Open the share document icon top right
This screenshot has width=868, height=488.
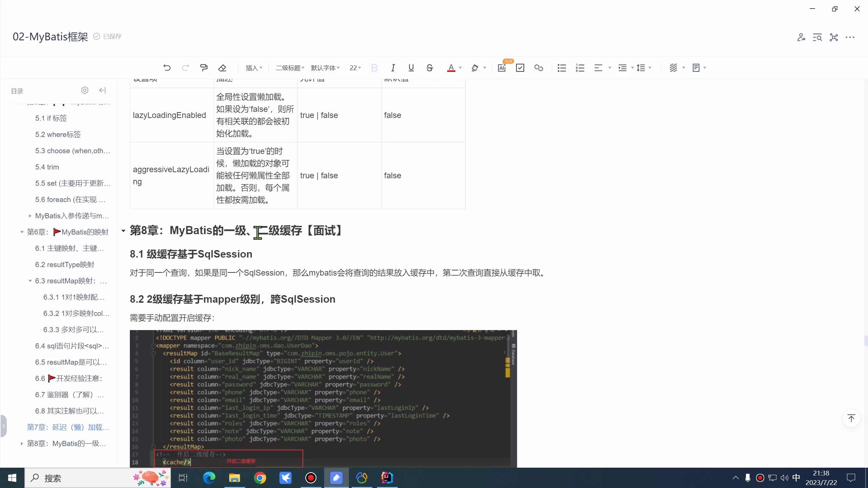click(x=802, y=37)
